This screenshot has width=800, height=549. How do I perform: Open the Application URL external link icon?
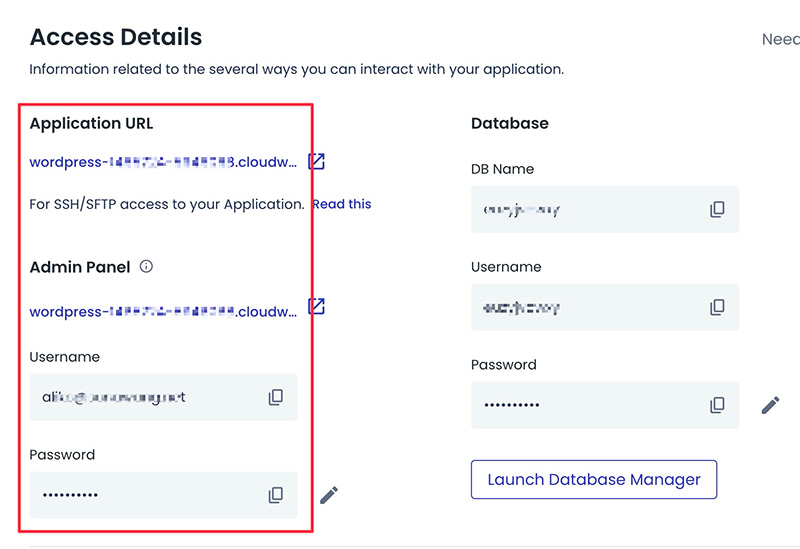click(316, 161)
